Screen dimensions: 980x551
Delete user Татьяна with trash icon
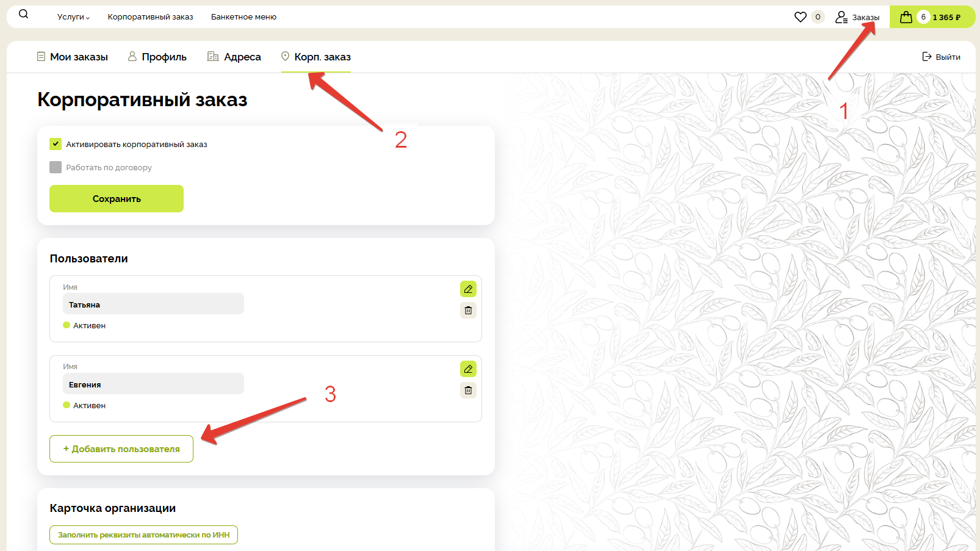pos(468,311)
